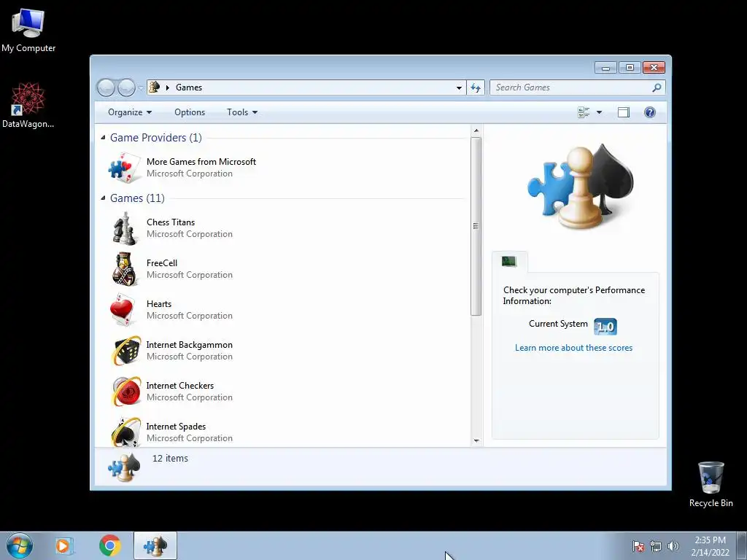Click the Show desktop button at taskbar end
Screen dimensions: 747x560
[x=742, y=545]
